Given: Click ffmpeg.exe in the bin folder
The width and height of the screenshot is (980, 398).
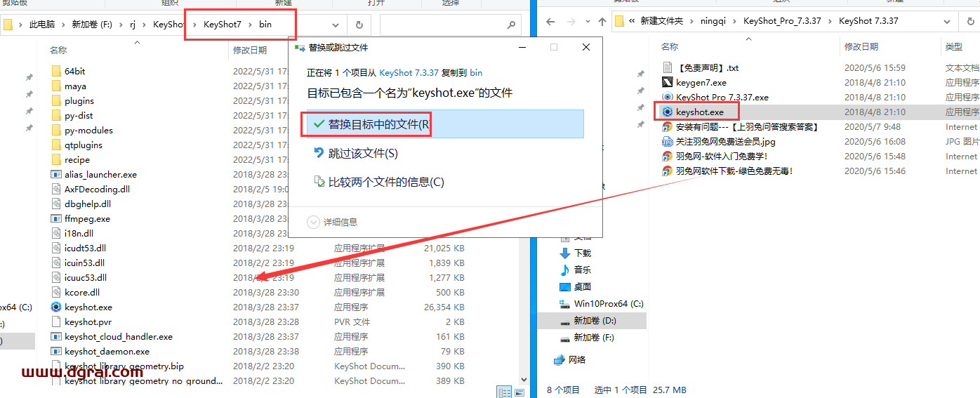Looking at the screenshot, I should [x=87, y=218].
